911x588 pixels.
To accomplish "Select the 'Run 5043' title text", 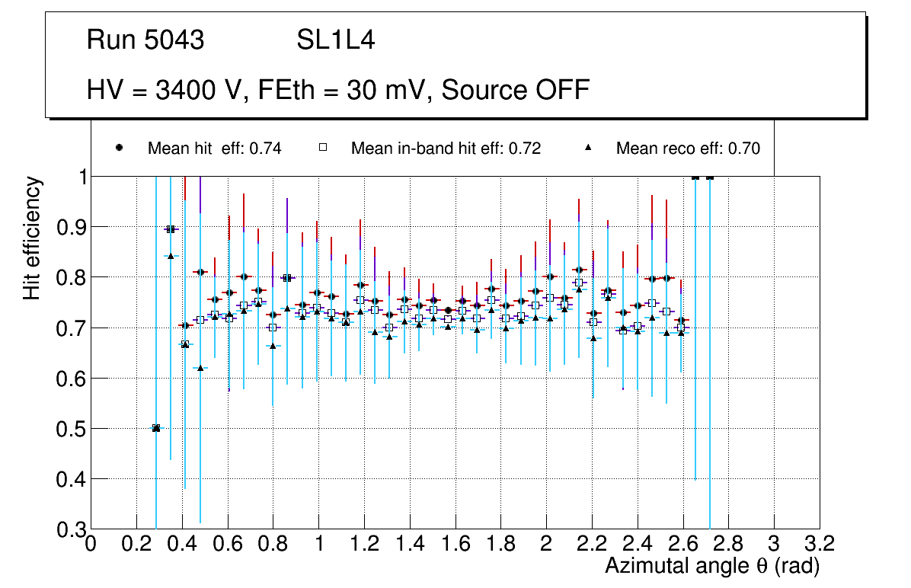I will [x=145, y=40].
